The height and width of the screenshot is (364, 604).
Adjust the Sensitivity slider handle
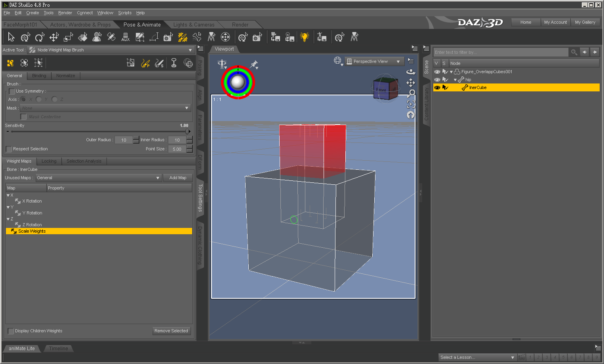pyautogui.click(x=188, y=131)
